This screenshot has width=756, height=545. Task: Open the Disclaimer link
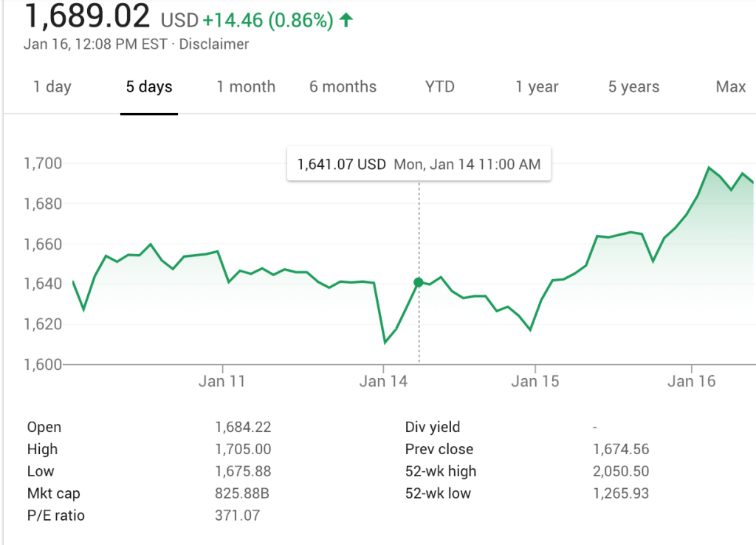click(215, 44)
